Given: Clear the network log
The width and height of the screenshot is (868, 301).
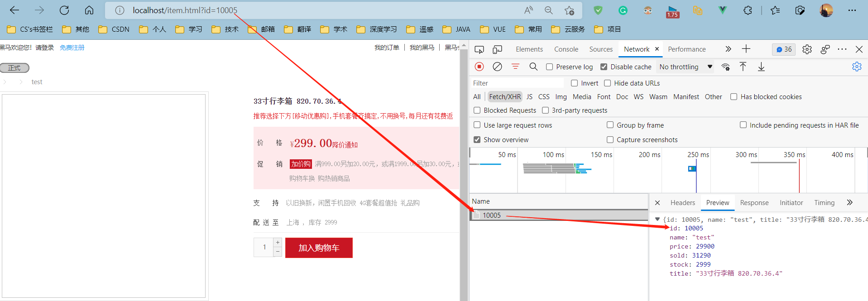Looking at the screenshot, I should 497,67.
